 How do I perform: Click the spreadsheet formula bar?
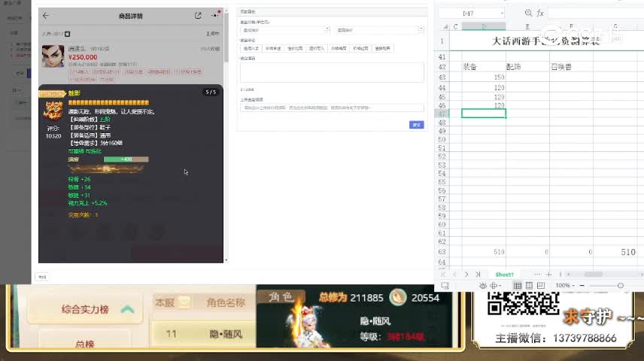[597, 14]
